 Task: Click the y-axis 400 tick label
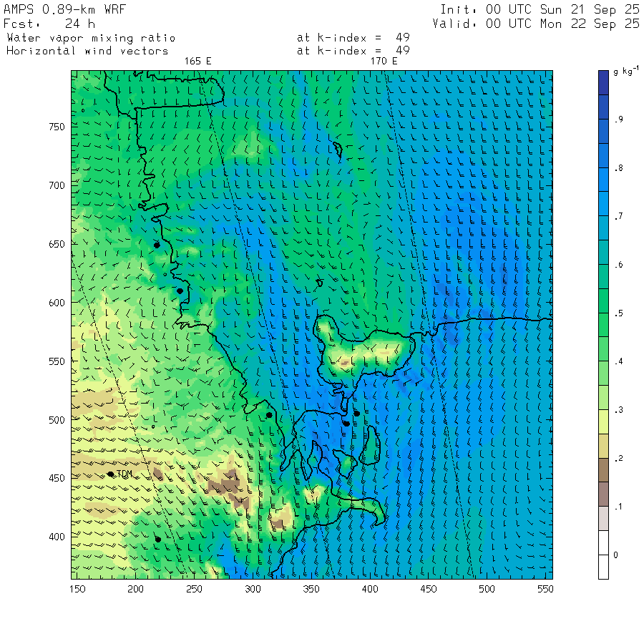[57, 537]
